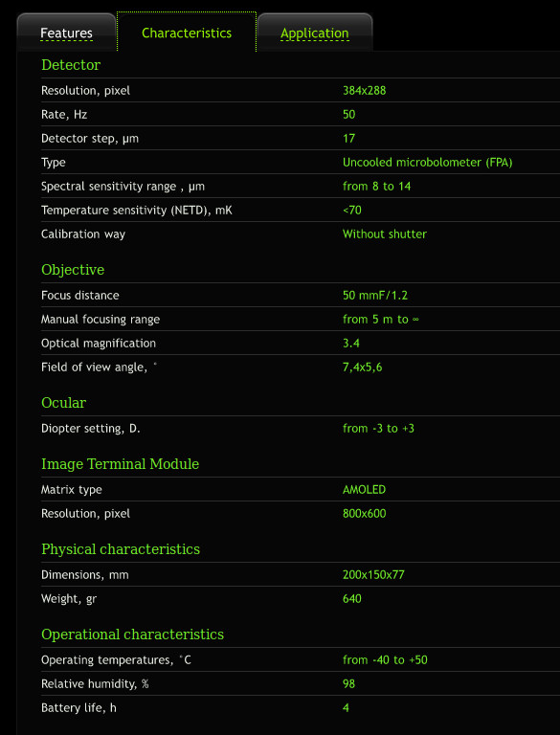Click the Without shutter value

pos(385,234)
